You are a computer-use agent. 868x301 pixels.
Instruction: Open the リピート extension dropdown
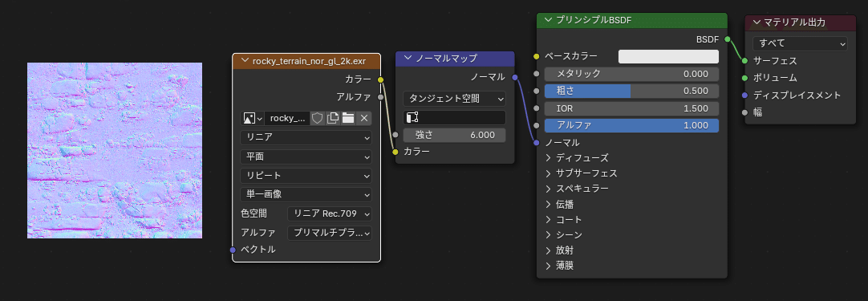[x=306, y=176]
